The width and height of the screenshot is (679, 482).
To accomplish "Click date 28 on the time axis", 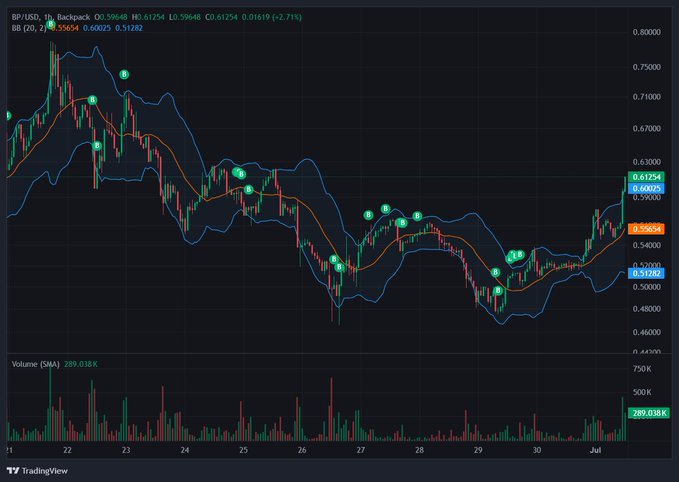I will click(419, 450).
